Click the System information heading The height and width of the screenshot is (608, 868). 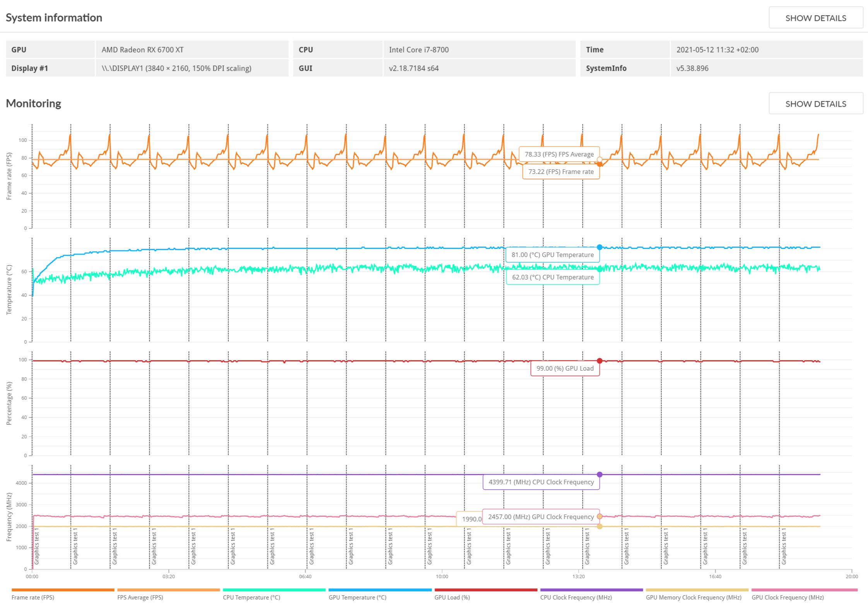(54, 17)
